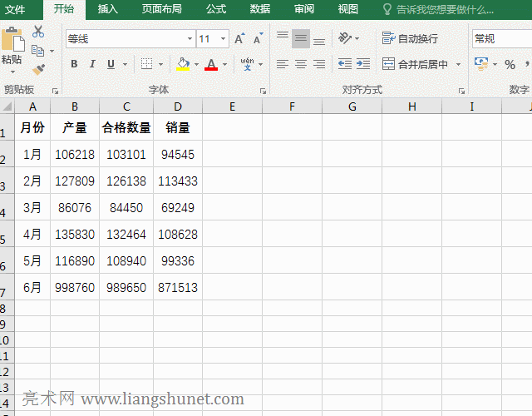
Task: Click the tell me search box
Action: click(x=438, y=10)
